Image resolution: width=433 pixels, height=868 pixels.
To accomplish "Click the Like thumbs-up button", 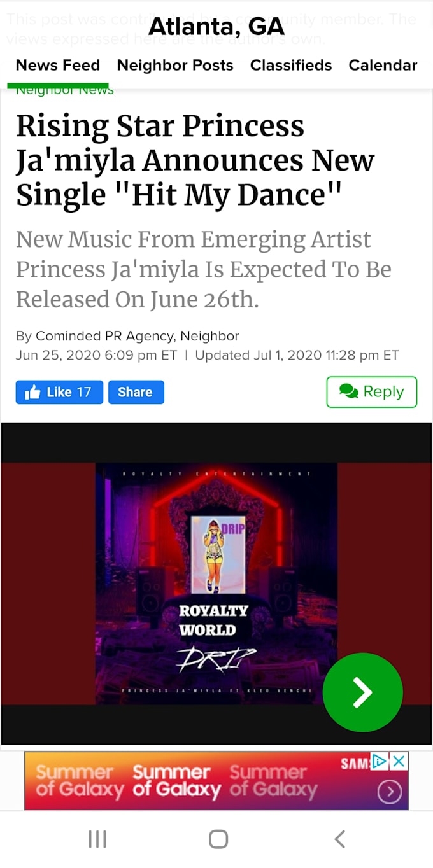I will click(x=59, y=392).
